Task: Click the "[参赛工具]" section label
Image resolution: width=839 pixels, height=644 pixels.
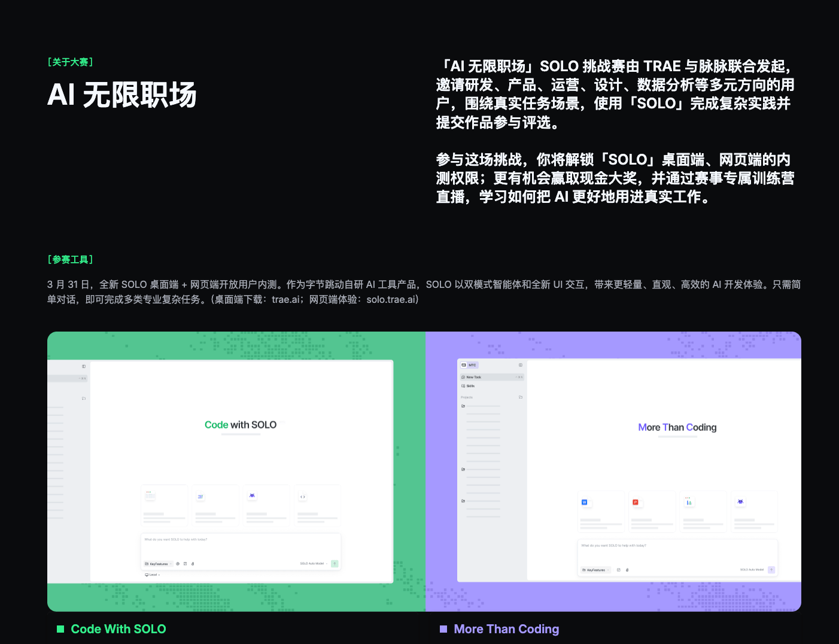Action: click(x=70, y=260)
